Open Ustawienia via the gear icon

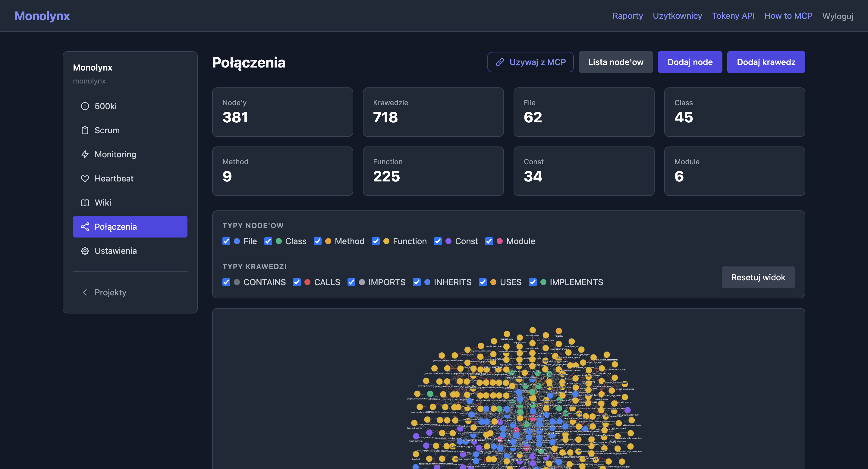coord(85,251)
